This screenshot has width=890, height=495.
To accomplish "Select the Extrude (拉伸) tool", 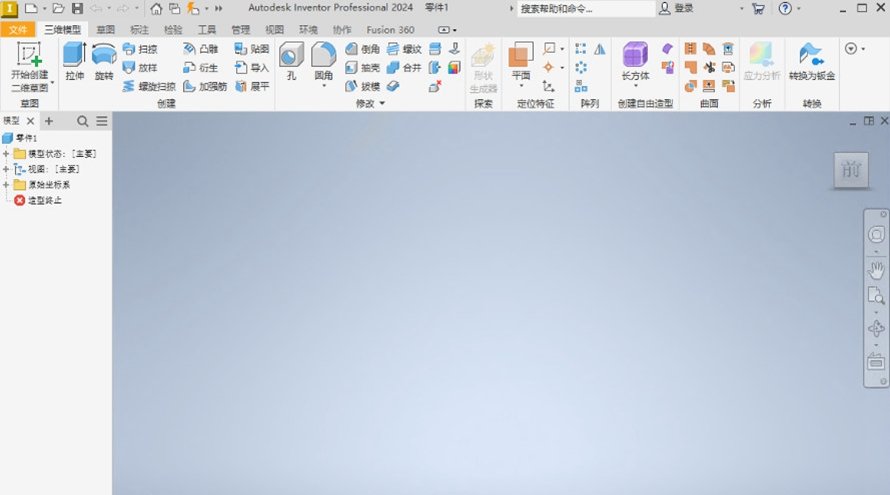I will coord(74,61).
